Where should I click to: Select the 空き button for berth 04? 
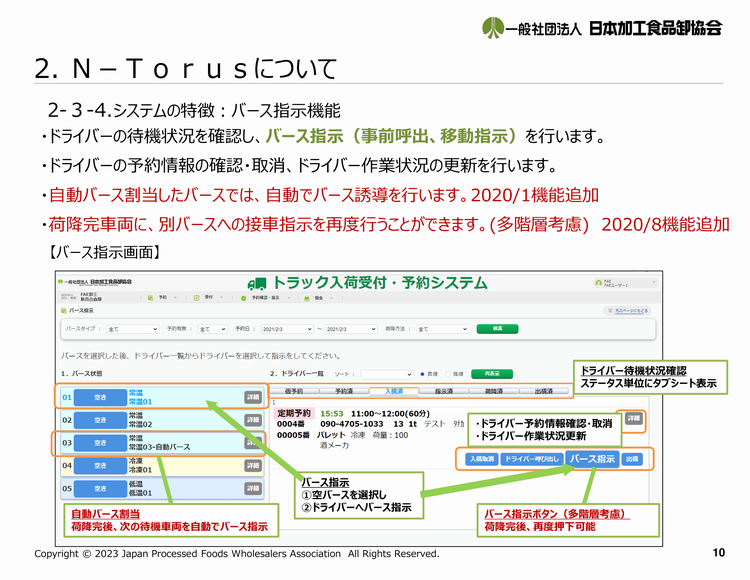[x=100, y=466]
